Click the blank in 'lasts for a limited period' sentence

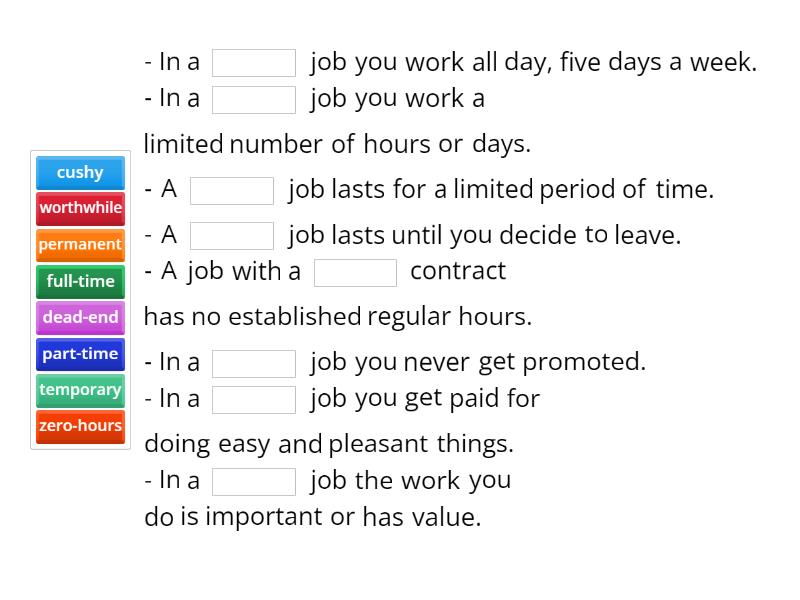232,189
